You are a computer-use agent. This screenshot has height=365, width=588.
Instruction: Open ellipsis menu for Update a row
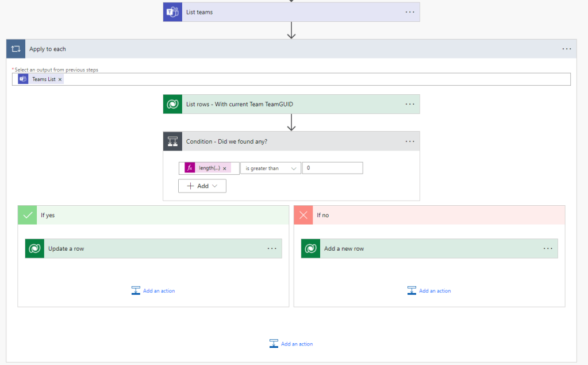[x=272, y=248]
